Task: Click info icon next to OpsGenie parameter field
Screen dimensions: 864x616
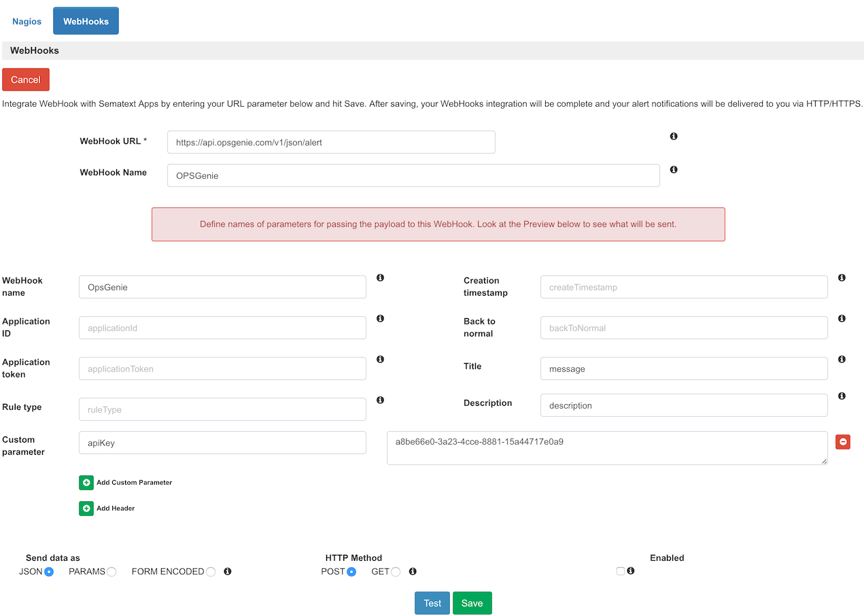Action: coord(381,278)
